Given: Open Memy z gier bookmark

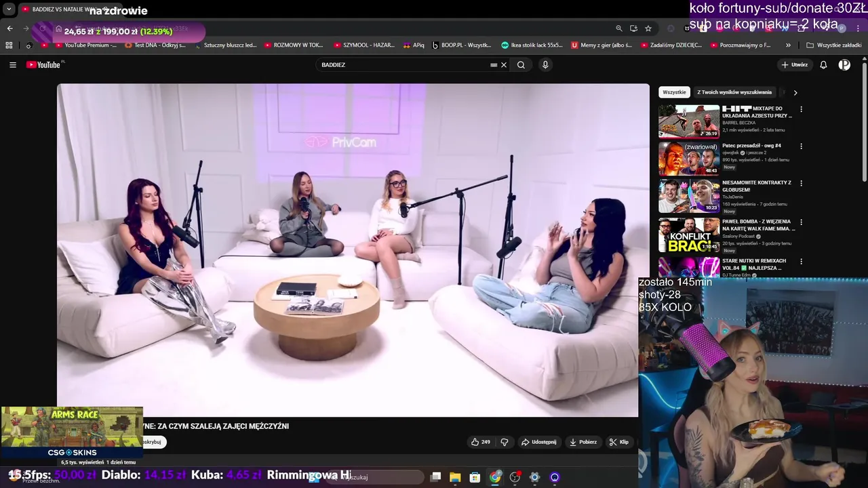Looking at the screenshot, I should pyautogui.click(x=602, y=45).
